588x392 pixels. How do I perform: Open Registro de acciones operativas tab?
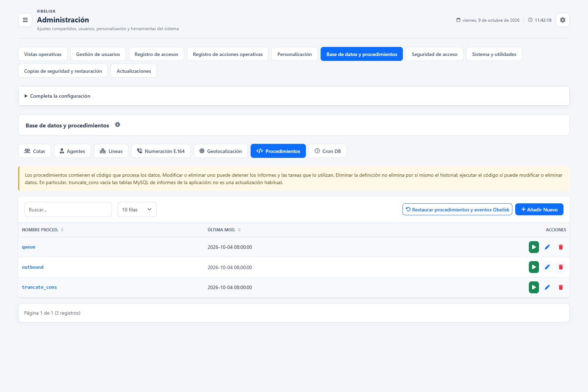click(228, 54)
